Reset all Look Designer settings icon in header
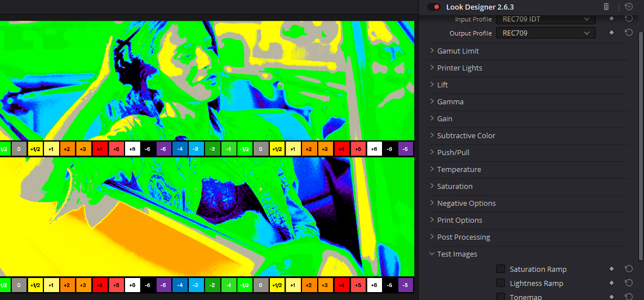The width and height of the screenshot is (644, 300). pos(628,7)
